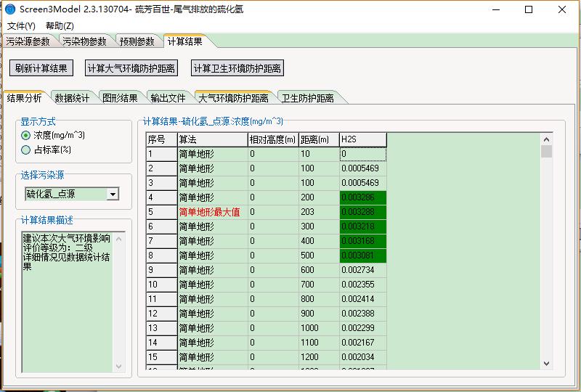Click the 0.002034 concentration cell

363,357
